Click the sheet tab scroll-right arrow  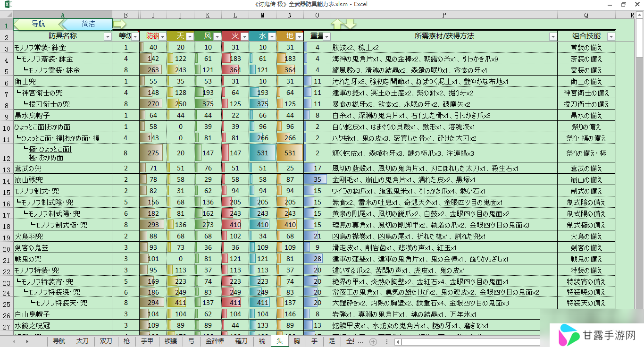tap(27, 341)
